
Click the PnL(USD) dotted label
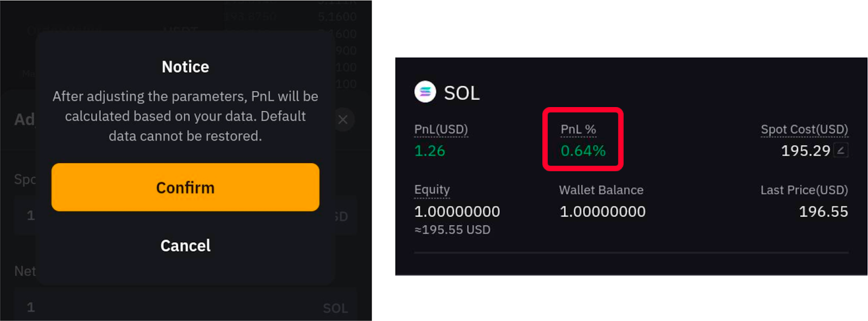441,129
